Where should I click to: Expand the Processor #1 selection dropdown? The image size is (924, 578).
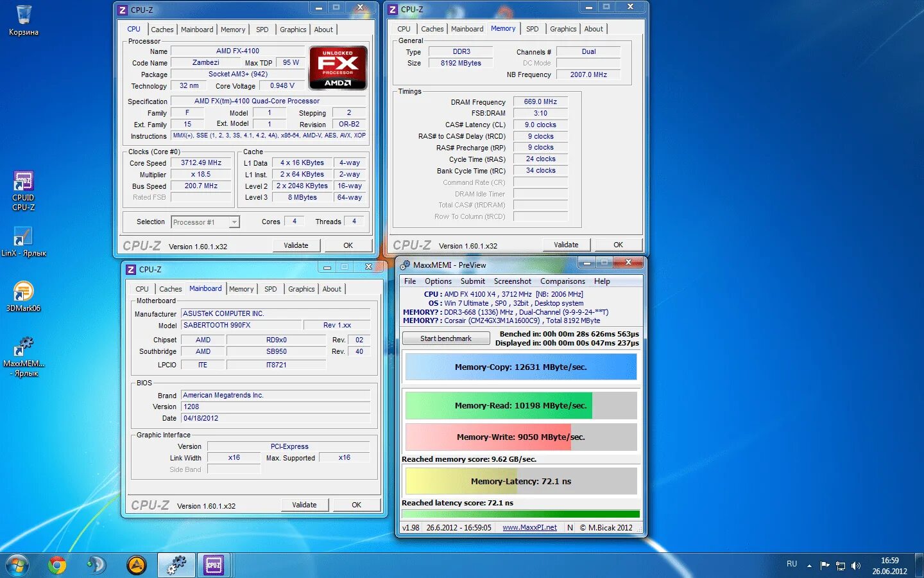point(234,222)
